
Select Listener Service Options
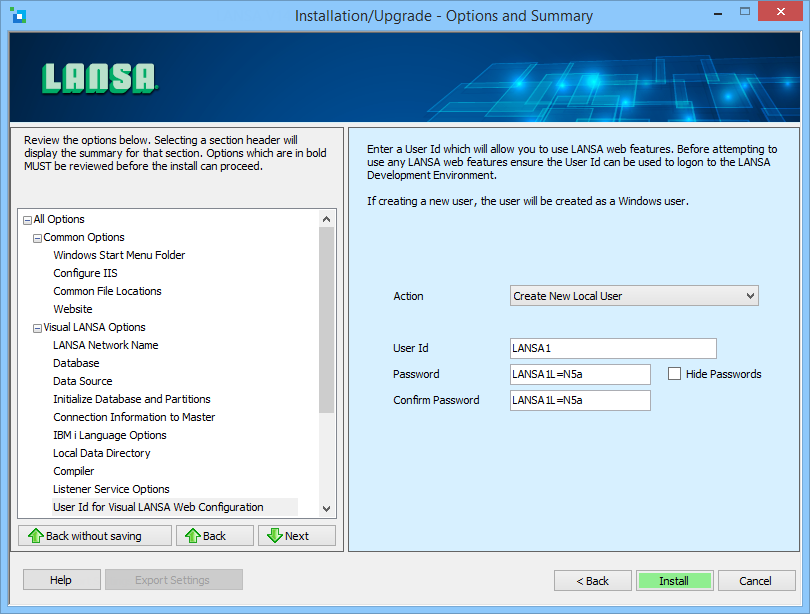point(111,489)
